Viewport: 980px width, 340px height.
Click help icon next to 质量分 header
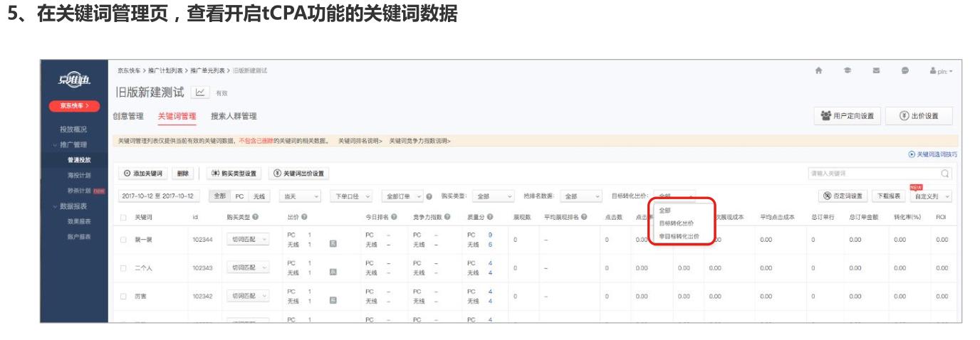(491, 216)
